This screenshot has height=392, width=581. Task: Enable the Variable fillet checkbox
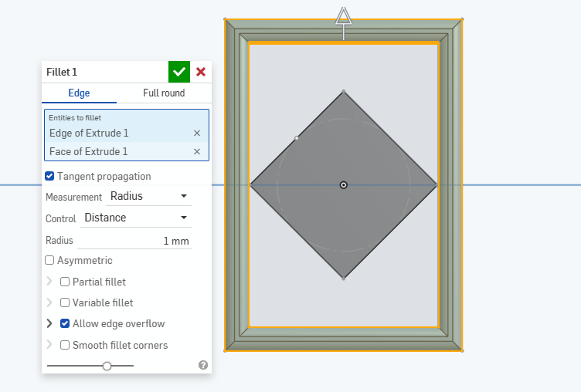66,302
